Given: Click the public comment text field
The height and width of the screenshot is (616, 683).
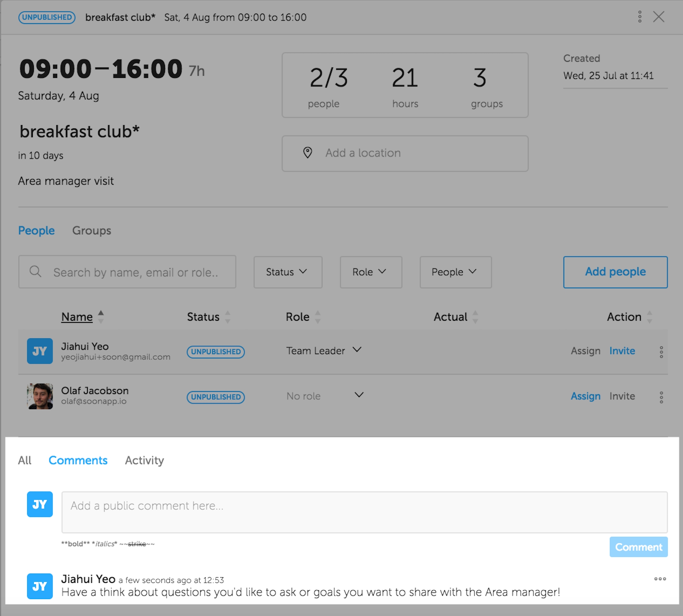Looking at the screenshot, I should pos(364,512).
